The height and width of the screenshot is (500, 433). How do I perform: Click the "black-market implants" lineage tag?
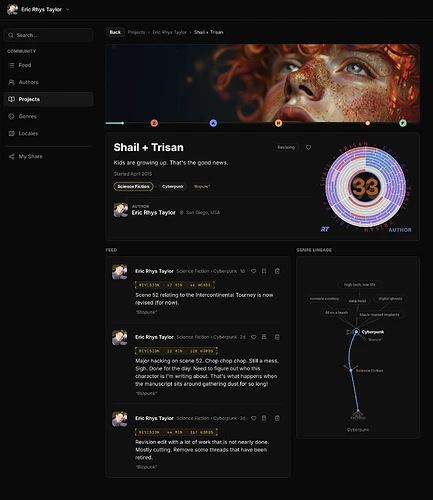[379, 315]
